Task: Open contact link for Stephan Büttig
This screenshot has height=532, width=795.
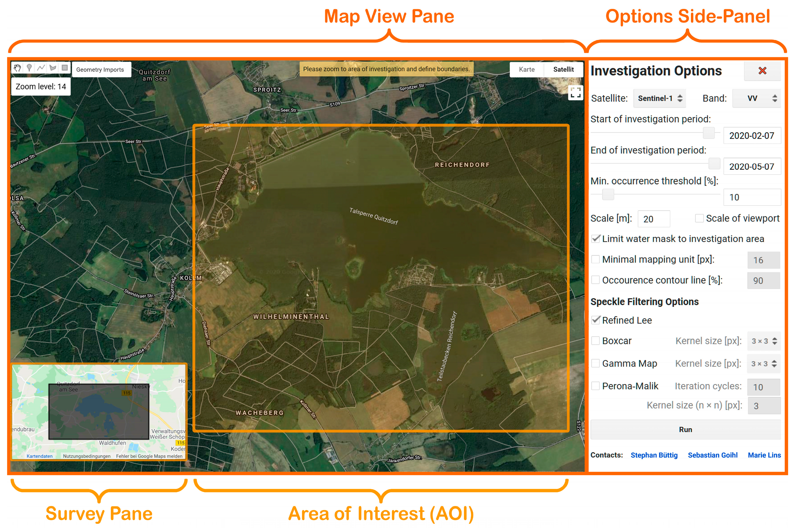Action: (654, 455)
